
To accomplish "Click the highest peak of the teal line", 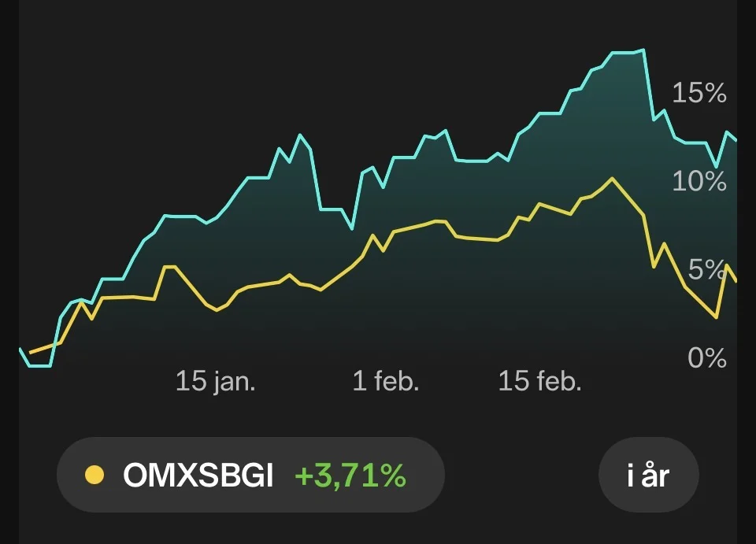I will [x=643, y=50].
